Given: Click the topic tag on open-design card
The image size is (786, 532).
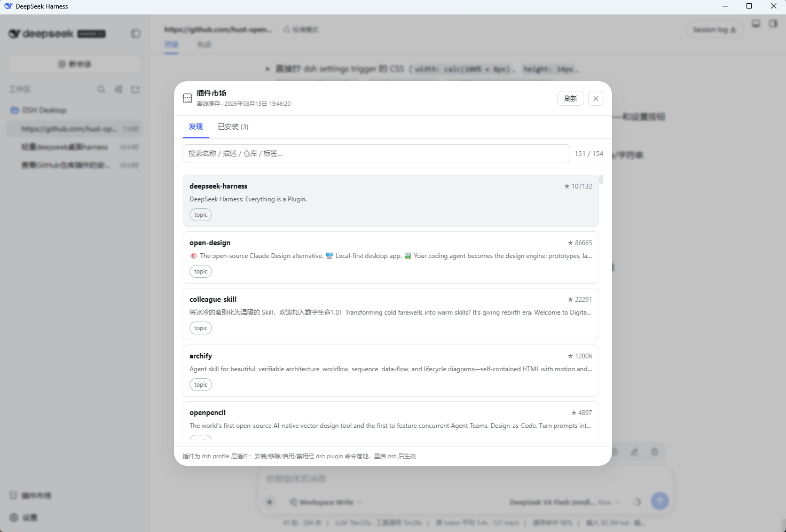Looking at the screenshot, I should (x=201, y=271).
